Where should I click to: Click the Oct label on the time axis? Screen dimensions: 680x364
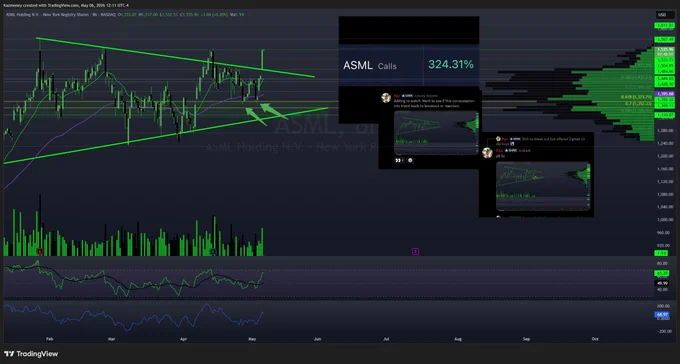point(595,339)
